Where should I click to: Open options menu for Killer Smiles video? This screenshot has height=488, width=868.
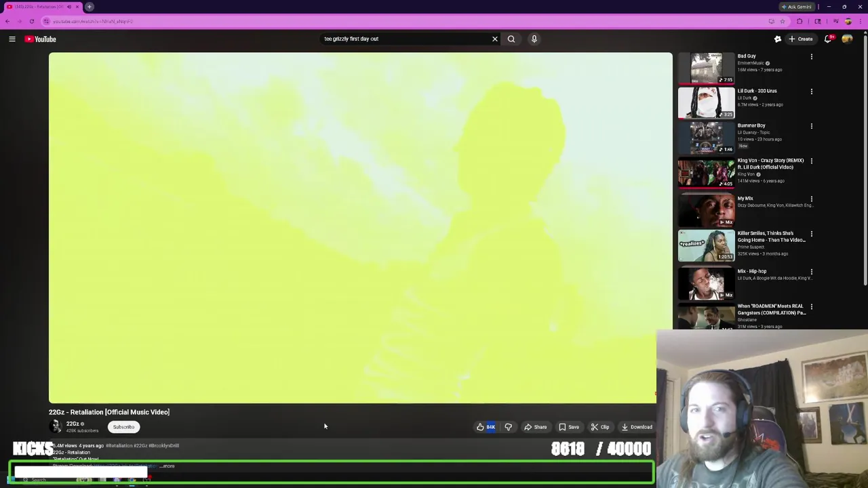[x=811, y=234]
